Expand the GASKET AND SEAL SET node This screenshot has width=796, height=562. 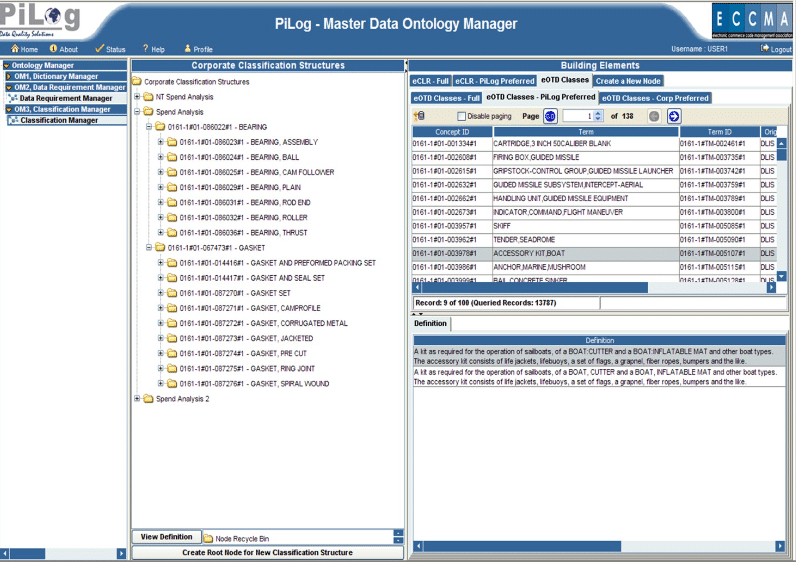pyautogui.click(x=160, y=278)
